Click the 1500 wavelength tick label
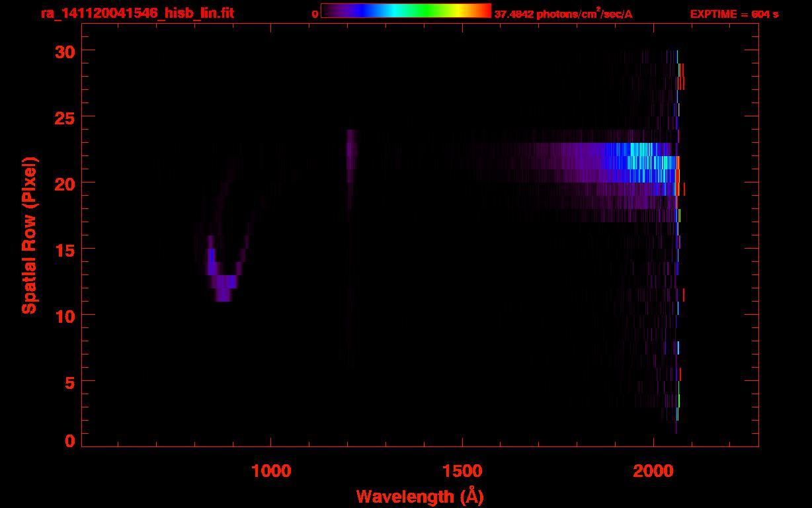This screenshot has width=812, height=508. point(462,471)
